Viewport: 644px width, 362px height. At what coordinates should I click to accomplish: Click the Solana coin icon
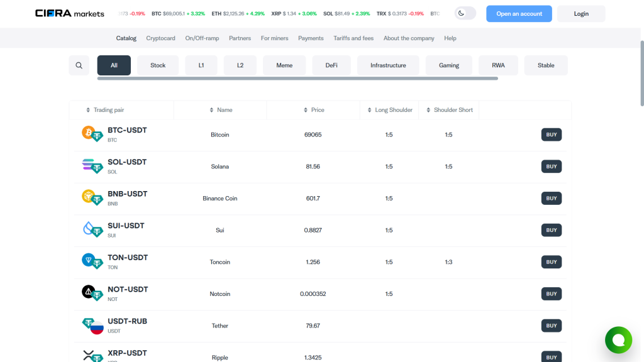coord(87,166)
